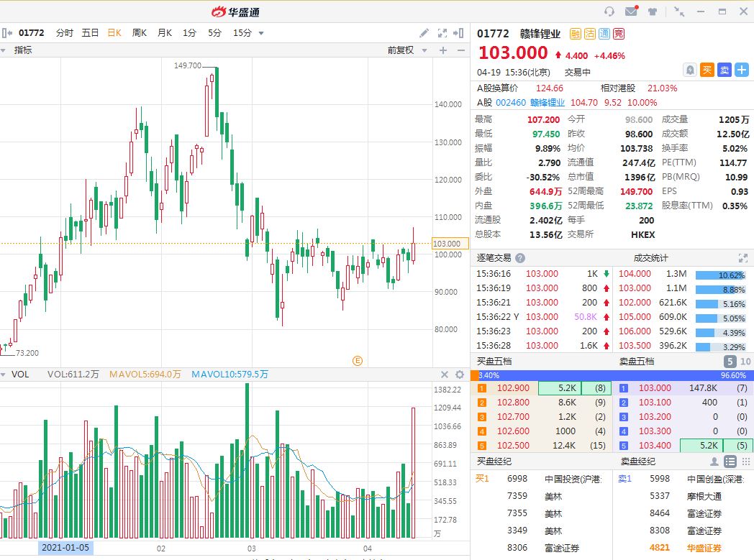
Task: Expand the 成交统计 panel to full view
Action: (x=743, y=258)
